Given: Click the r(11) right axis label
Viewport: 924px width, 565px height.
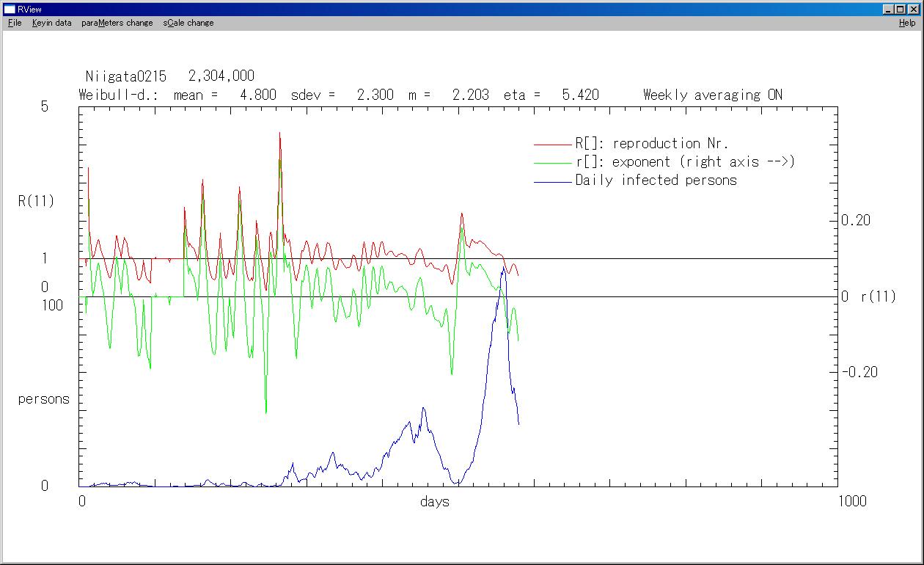Looking at the screenshot, I should pyautogui.click(x=878, y=296).
